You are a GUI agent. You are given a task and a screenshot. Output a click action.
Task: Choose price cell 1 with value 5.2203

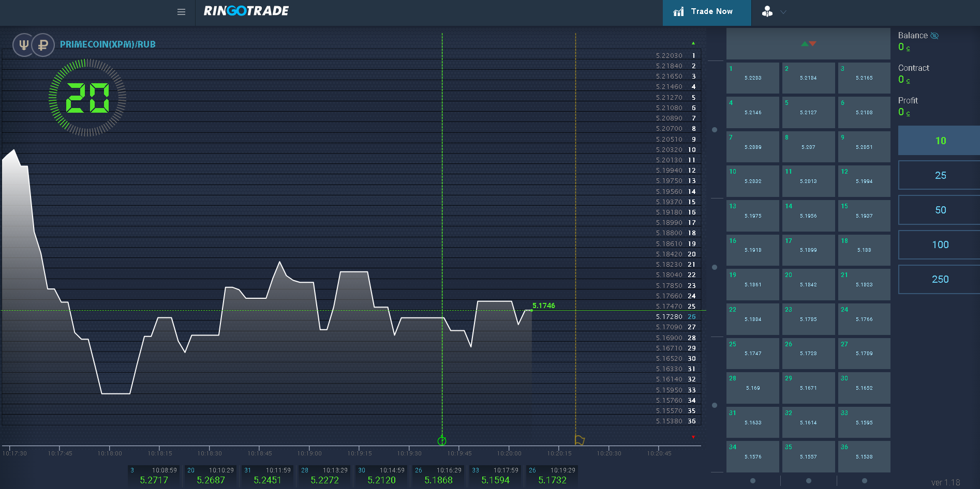pyautogui.click(x=752, y=78)
